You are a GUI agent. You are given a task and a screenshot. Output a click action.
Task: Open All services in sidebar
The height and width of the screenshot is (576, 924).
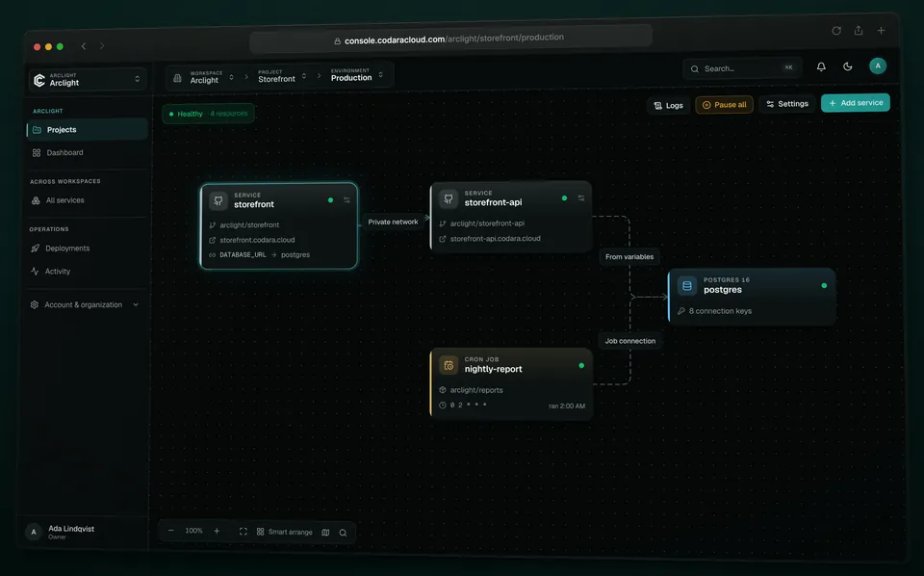(x=88, y=200)
